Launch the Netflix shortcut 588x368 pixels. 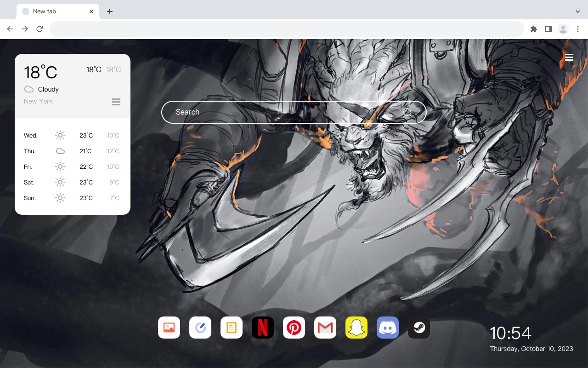pyautogui.click(x=263, y=328)
